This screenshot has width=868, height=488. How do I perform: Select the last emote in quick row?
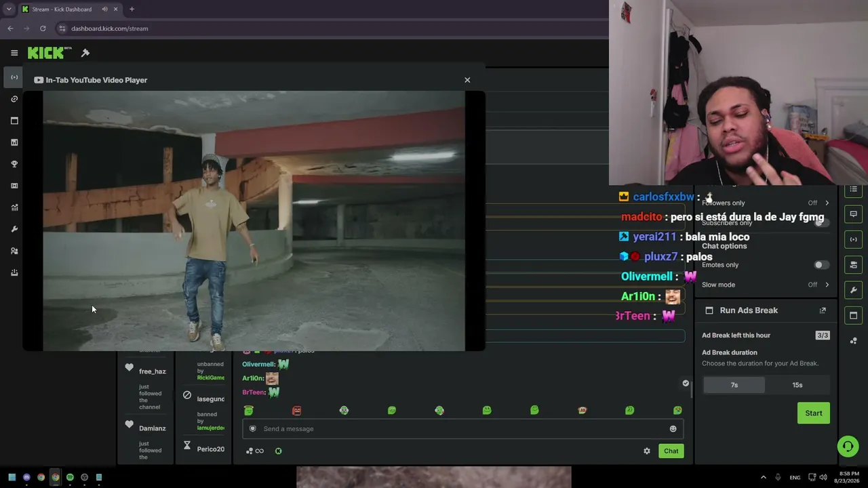click(677, 410)
